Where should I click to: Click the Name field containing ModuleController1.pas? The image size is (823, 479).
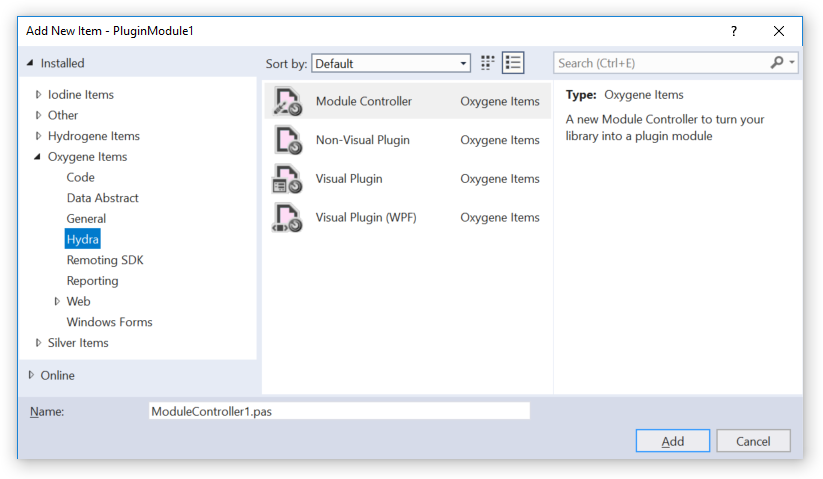[339, 411]
